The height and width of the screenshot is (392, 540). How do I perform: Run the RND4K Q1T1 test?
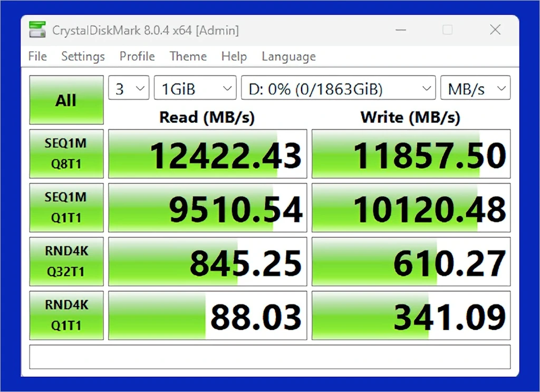click(x=66, y=315)
